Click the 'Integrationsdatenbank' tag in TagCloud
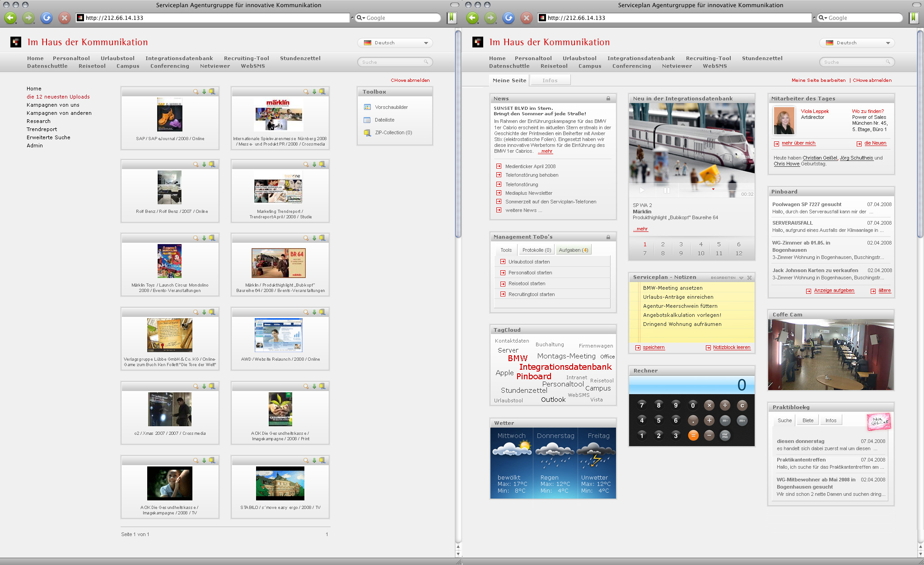Viewport: 924px width, 565px height. [x=565, y=367]
